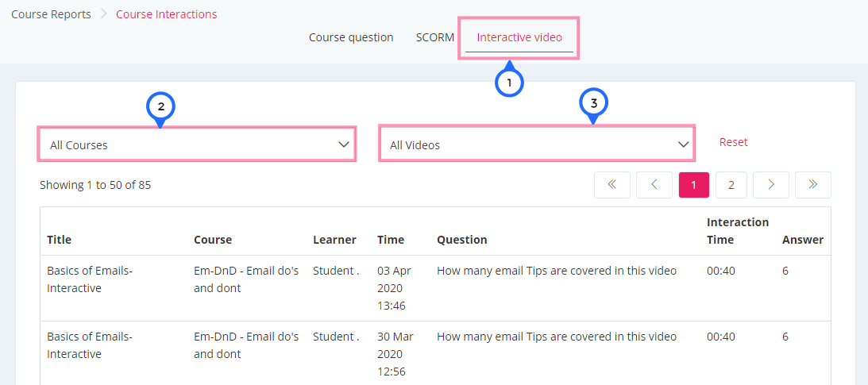Go to first page with double-left arrow
Viewport: 868px width, 385px height.
[612, 185]
